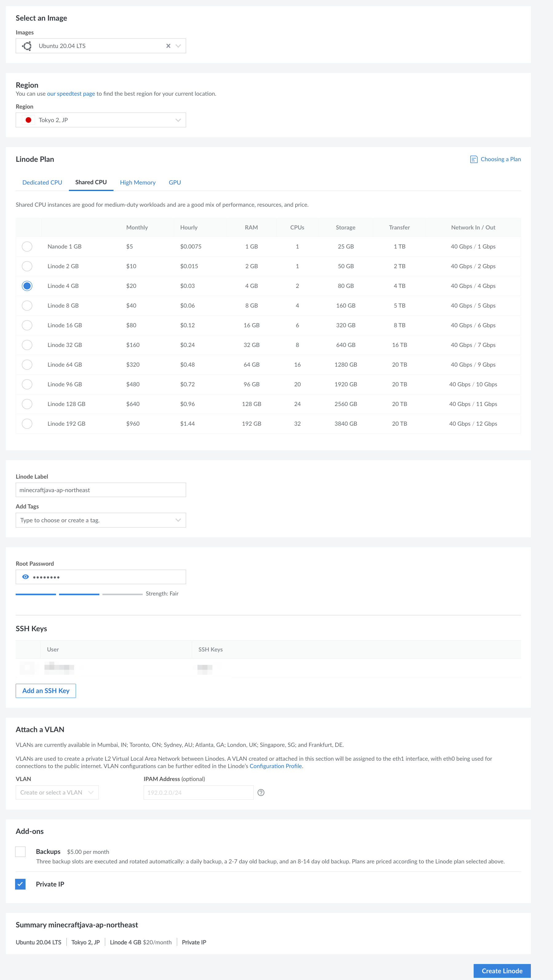Select the Linode 16 GB plan

point(27,325)
